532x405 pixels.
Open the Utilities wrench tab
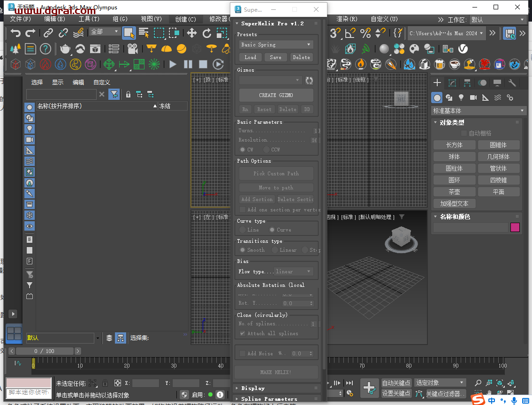pos(512,82)
